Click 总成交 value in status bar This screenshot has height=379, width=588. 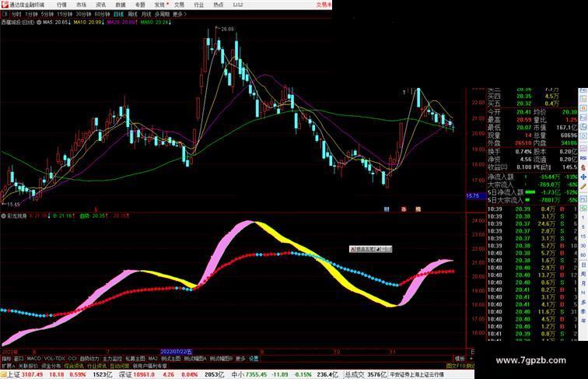366,374
